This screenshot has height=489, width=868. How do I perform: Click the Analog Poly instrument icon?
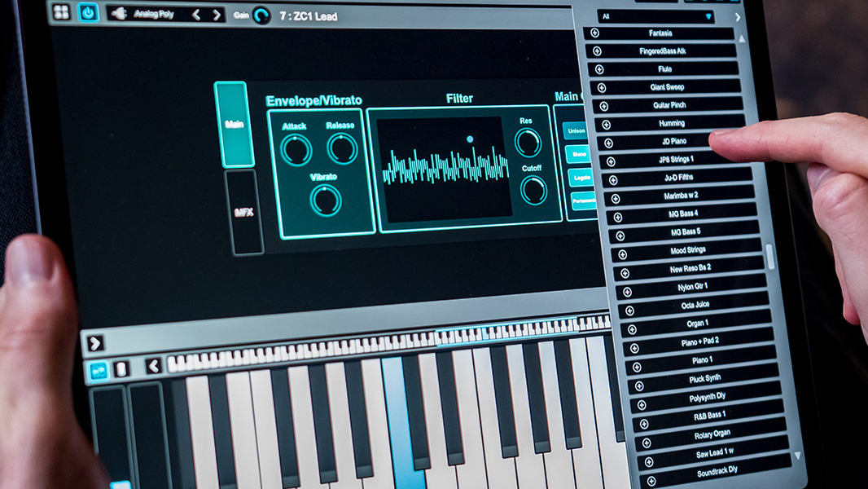(118, 14)
